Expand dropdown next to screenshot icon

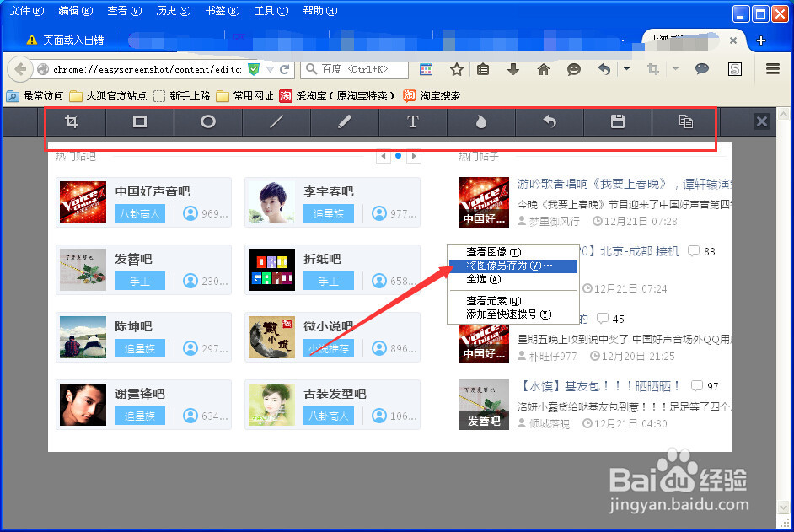pos(675,68)
